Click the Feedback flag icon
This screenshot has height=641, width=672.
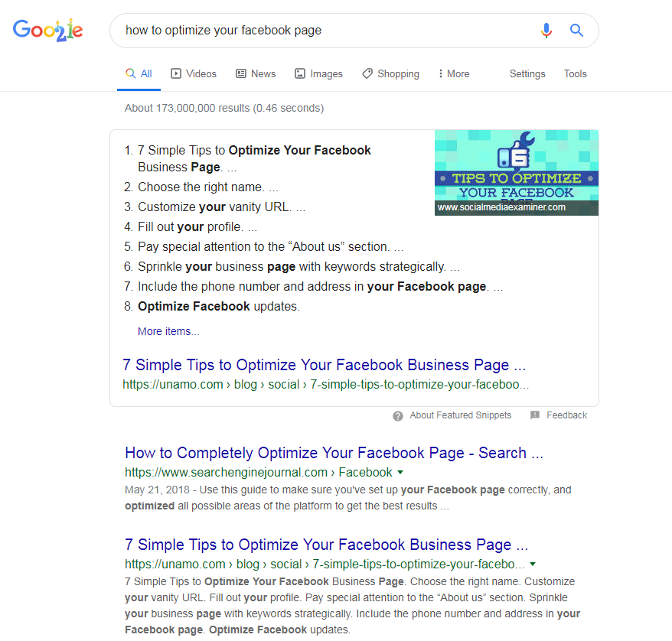(x=535, y=415)
